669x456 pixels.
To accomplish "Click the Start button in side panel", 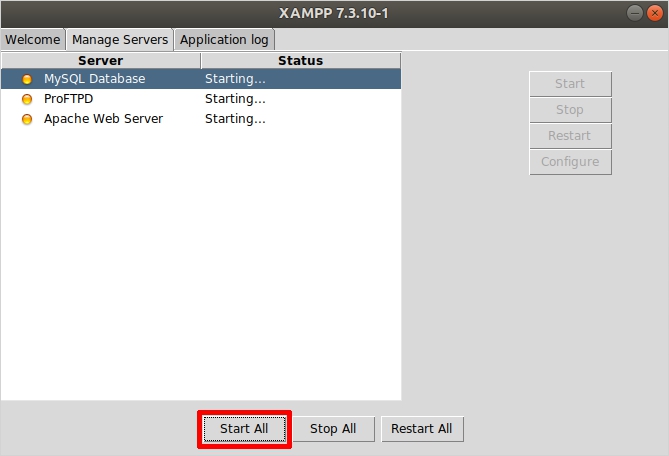I will coord(570,84).
